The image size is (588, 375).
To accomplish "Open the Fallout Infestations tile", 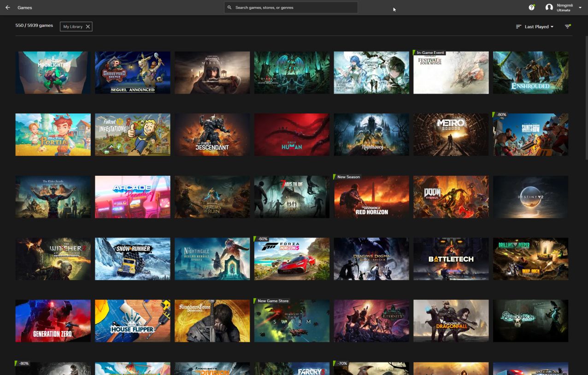I will tap(133, 135).
